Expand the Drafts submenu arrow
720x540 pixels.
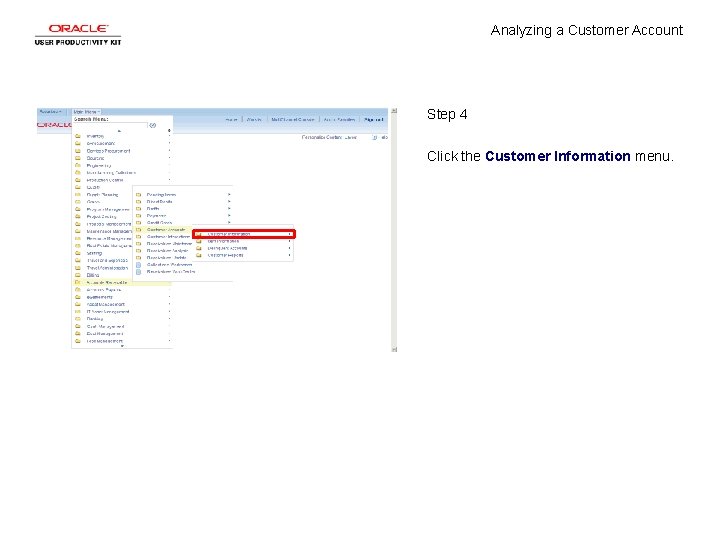[229, 208]
